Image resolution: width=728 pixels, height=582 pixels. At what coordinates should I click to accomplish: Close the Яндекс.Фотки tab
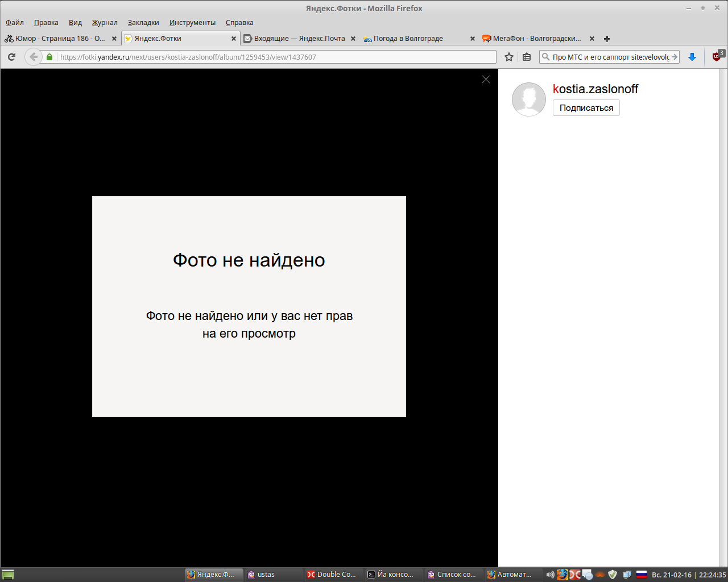pyautogui.click(x=234, y=39)
